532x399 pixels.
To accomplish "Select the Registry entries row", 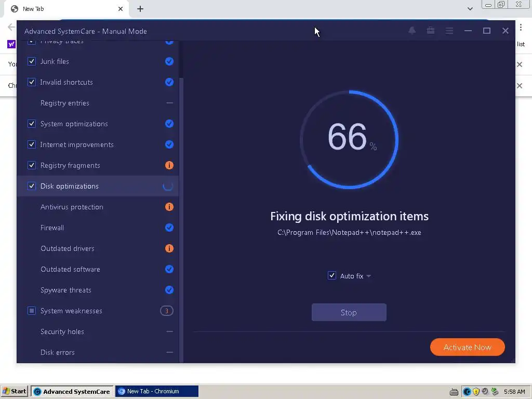I will point(98,103).
